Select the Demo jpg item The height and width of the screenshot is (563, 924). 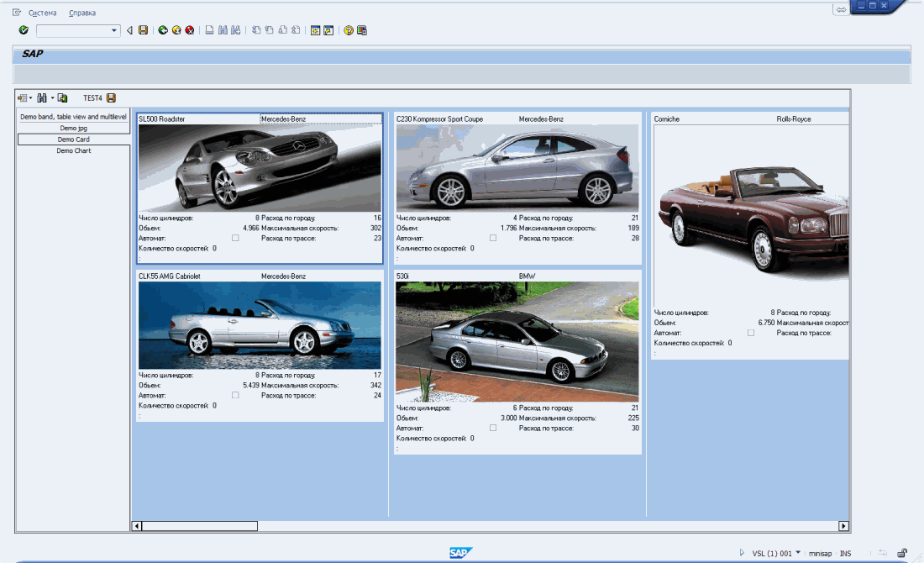(74, 128)
